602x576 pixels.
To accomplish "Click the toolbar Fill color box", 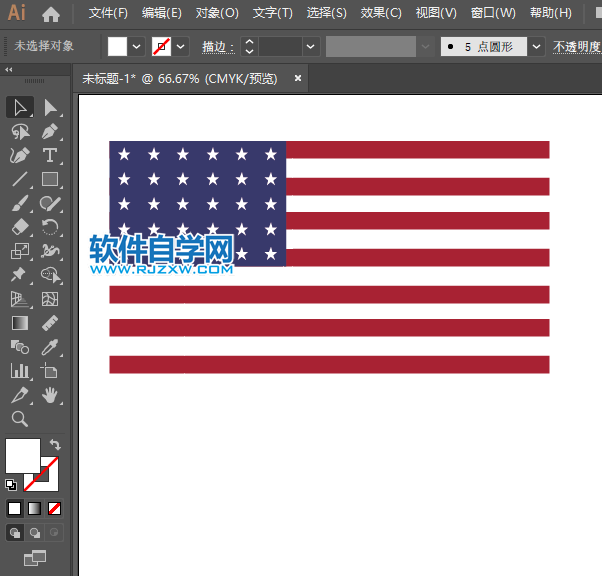I will 23,456.
